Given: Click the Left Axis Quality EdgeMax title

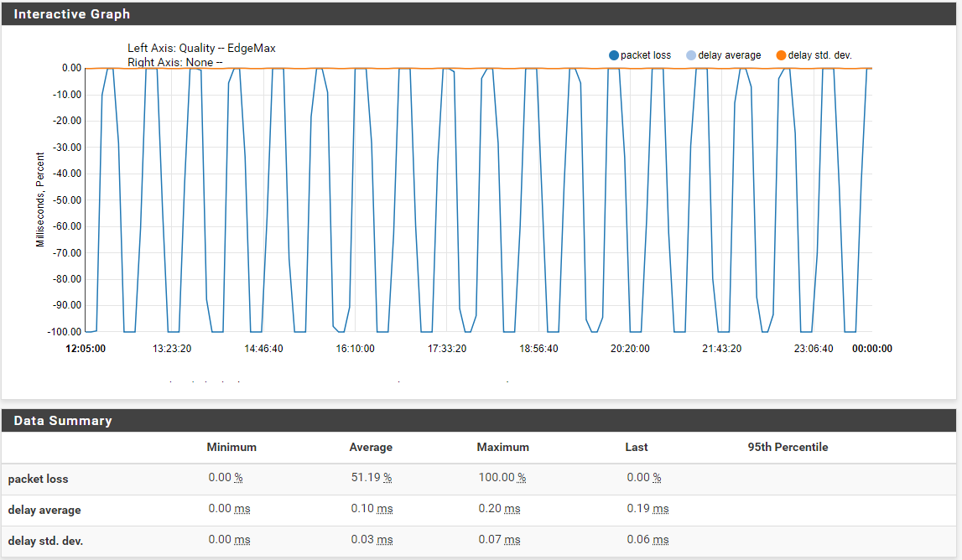Looking at the screenshot, I should tap(201, 49).
